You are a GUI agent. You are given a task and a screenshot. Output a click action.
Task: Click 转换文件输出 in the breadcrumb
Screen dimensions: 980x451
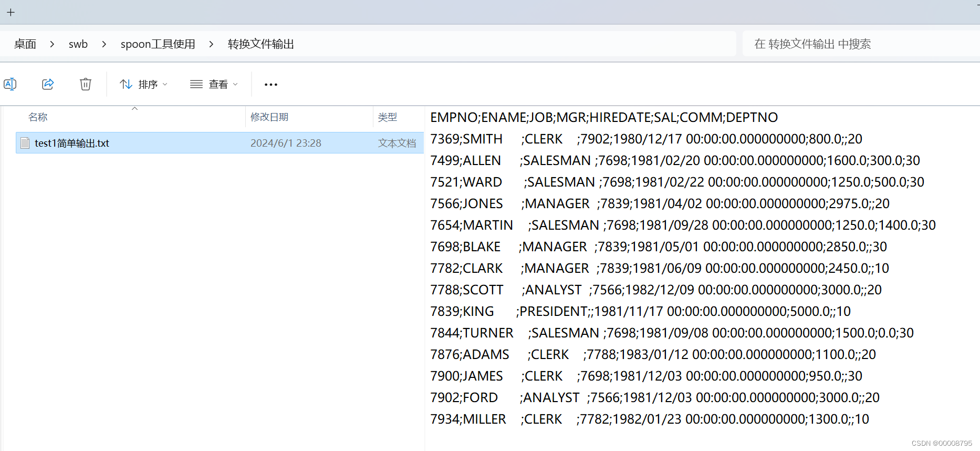pyautogui.click(x=261, y=44)
